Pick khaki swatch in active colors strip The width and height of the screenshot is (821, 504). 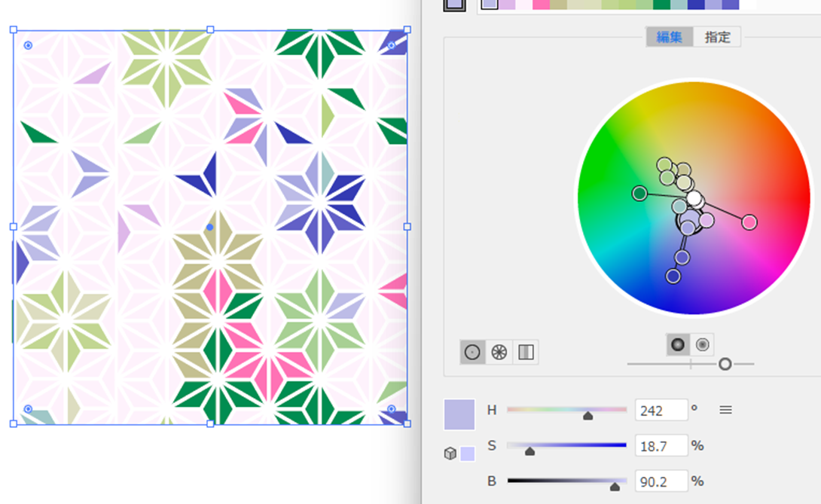(x=558, y=5)
